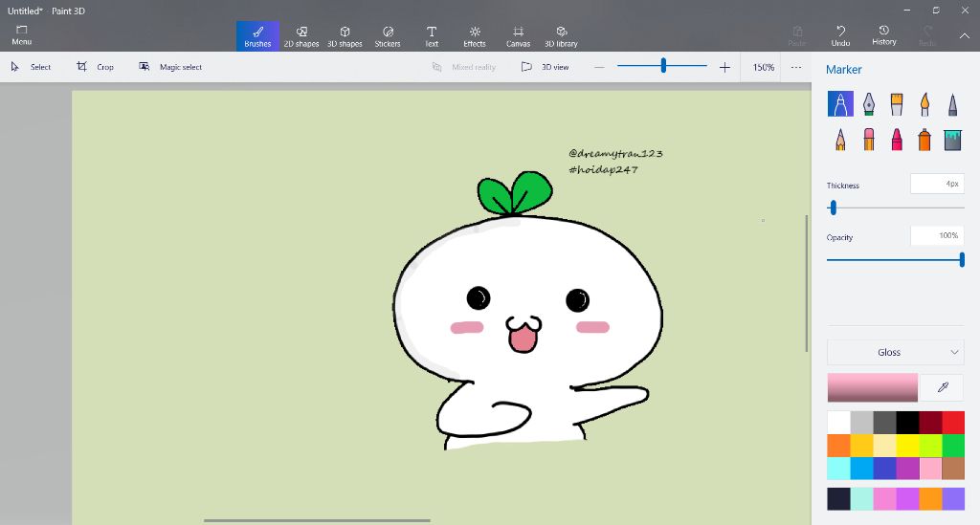Pick the green color swatch
Viewport: 980px width, 525px height.
pos(953,446)
